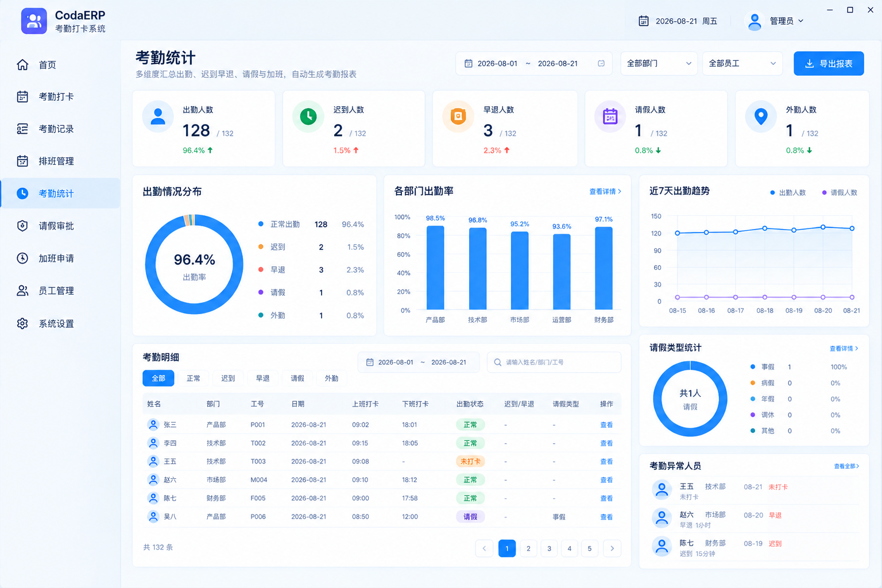882x588 pixels.
Task: Click the 员工管理 people icon
Action: [22, 291]
